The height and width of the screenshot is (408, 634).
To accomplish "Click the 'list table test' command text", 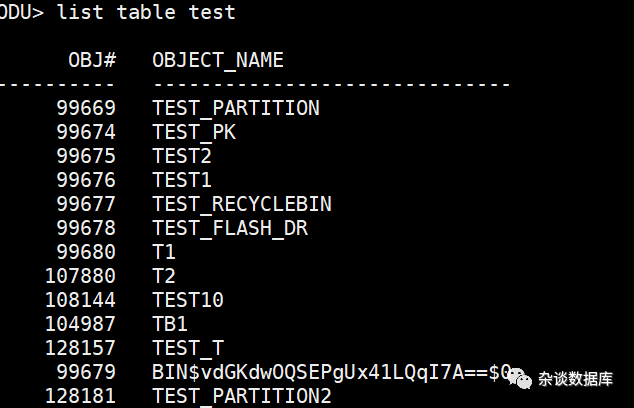I will click(x=146, y=12).
